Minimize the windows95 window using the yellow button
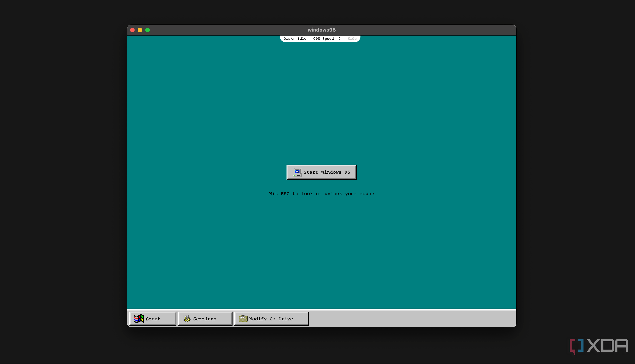 coord(140,30)
